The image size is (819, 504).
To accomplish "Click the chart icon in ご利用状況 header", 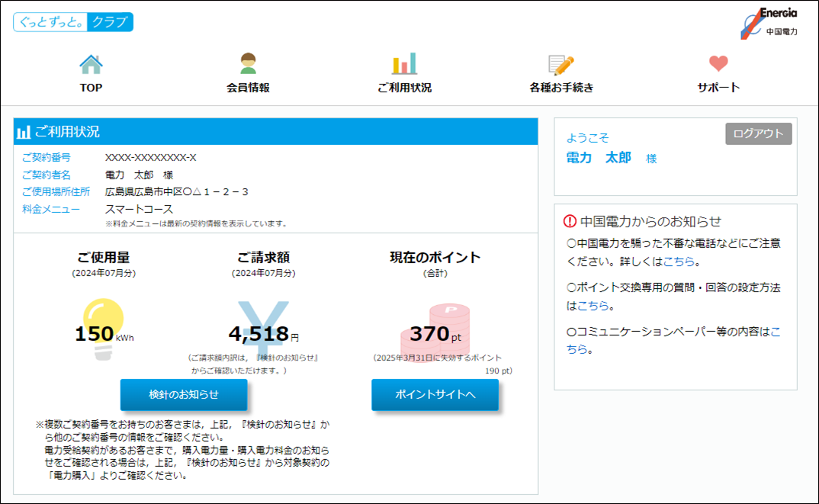I will [24, 132].
